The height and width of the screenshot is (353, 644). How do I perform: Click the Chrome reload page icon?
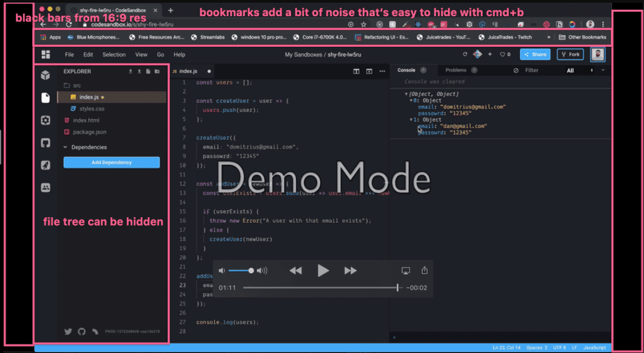click(69, 25)
